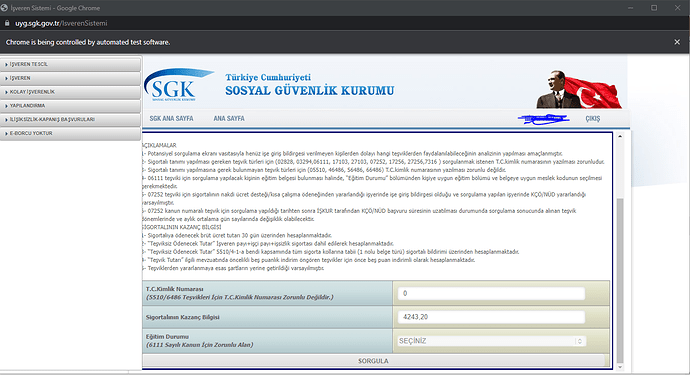The width and height of the screenshot is (690, 375).
Task: Click the ÇIKIŞ logout link
Action: tap(592, 119)
